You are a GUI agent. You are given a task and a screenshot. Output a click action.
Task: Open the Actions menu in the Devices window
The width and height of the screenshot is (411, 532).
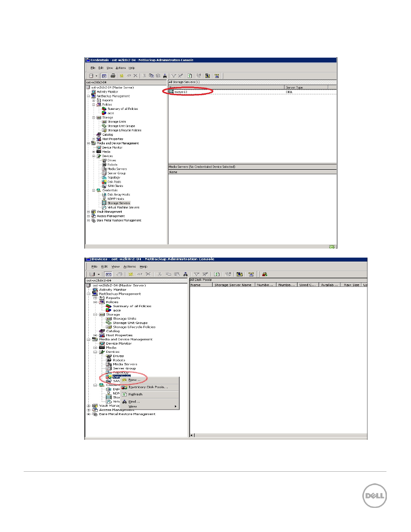[x=129, y=267]
